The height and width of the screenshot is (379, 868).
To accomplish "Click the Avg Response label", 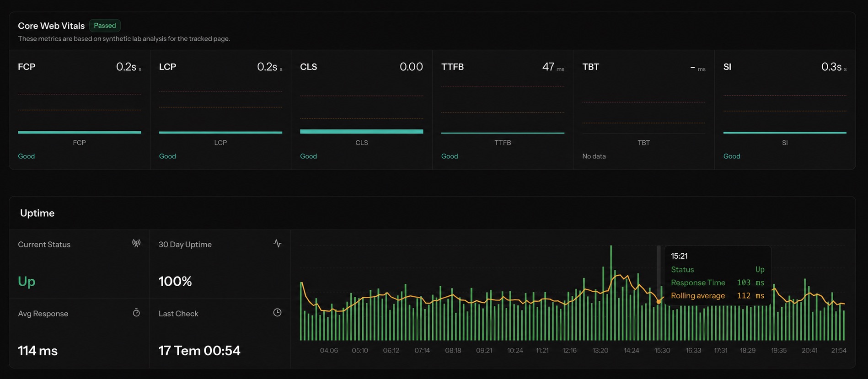I will (x=43, y=314).
